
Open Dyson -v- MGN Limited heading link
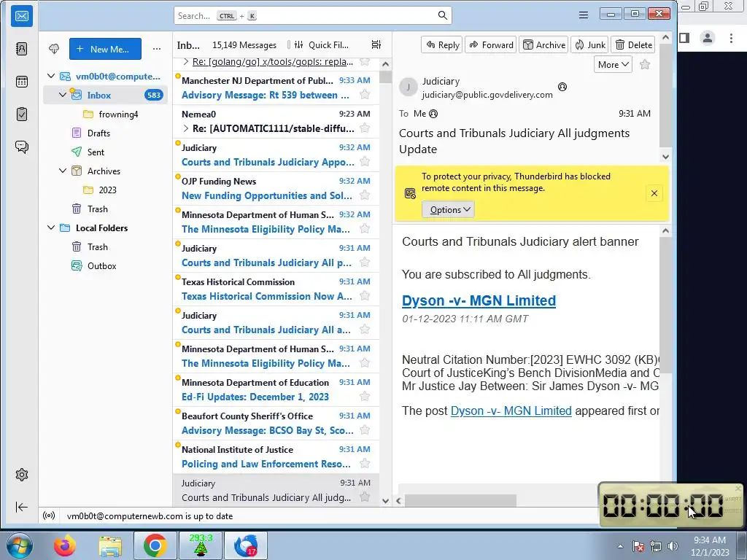pyautogui.click(x=479, y=300)
